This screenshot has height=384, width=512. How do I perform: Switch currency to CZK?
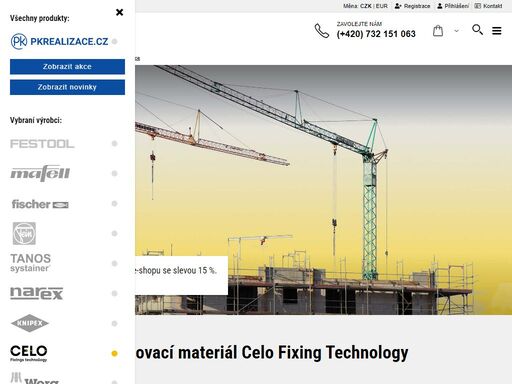click(366, 6)
